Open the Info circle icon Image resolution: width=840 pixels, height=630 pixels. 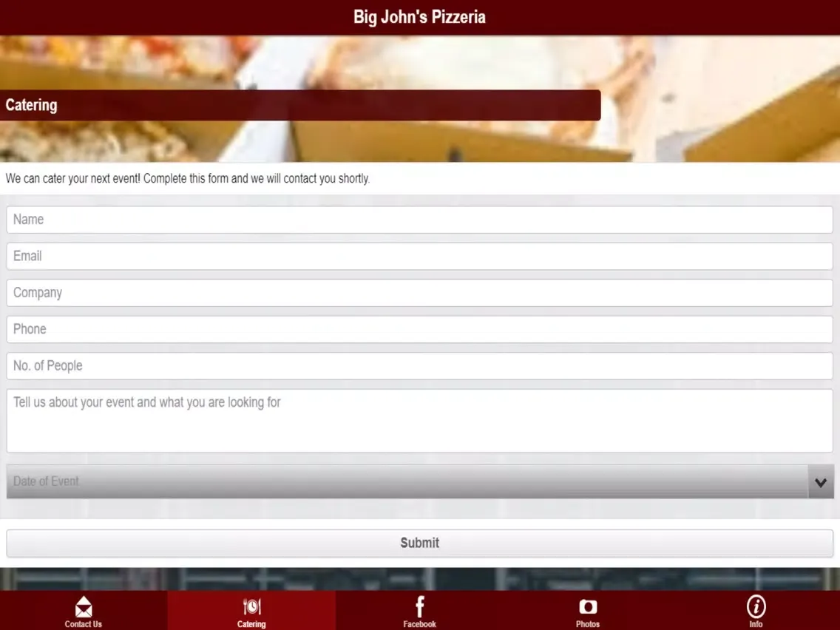(756, 607)
